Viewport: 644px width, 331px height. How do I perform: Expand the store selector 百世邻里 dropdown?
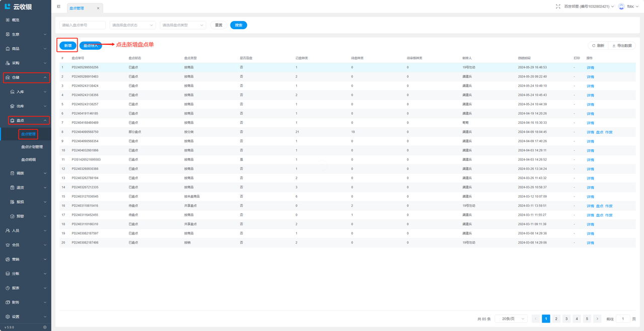[589, 7]
